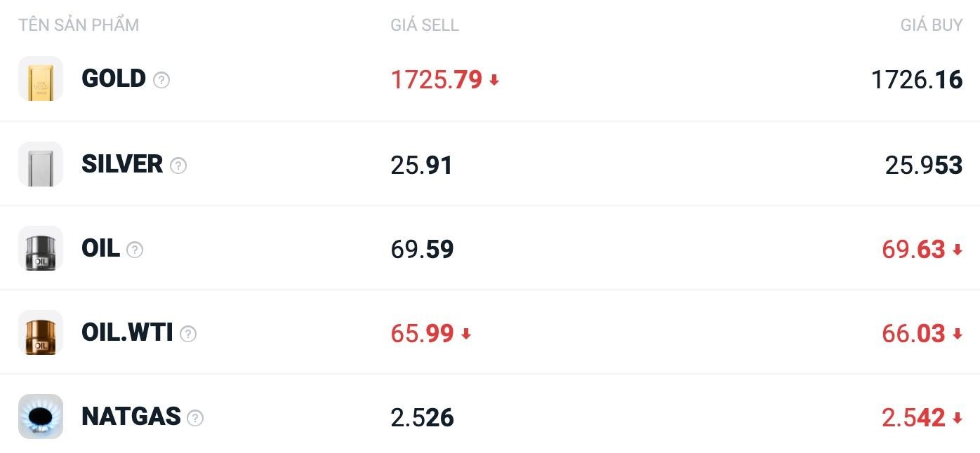Open the help tooltip beside GOLD

pyautogui.click(x=161, y=80)
